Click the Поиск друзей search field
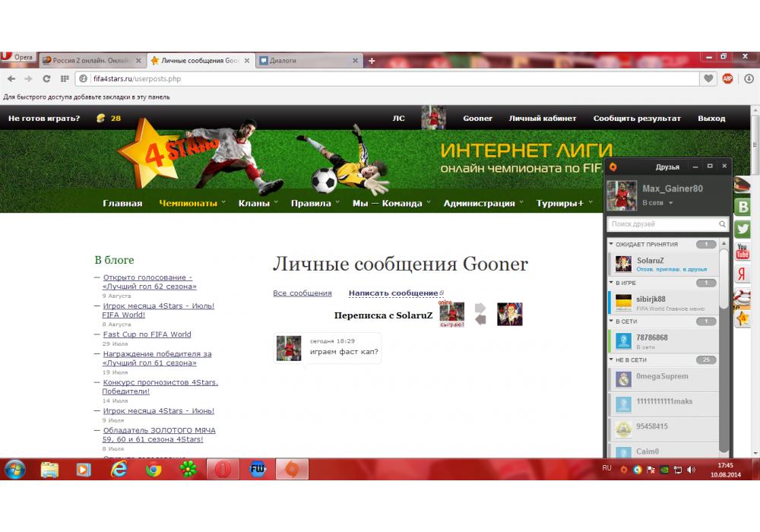This screenshot has width=760, height=532. (661, 224)
